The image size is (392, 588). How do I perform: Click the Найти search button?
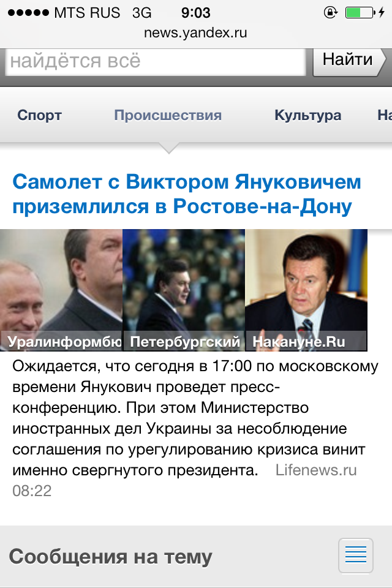[x=349, y=59]
